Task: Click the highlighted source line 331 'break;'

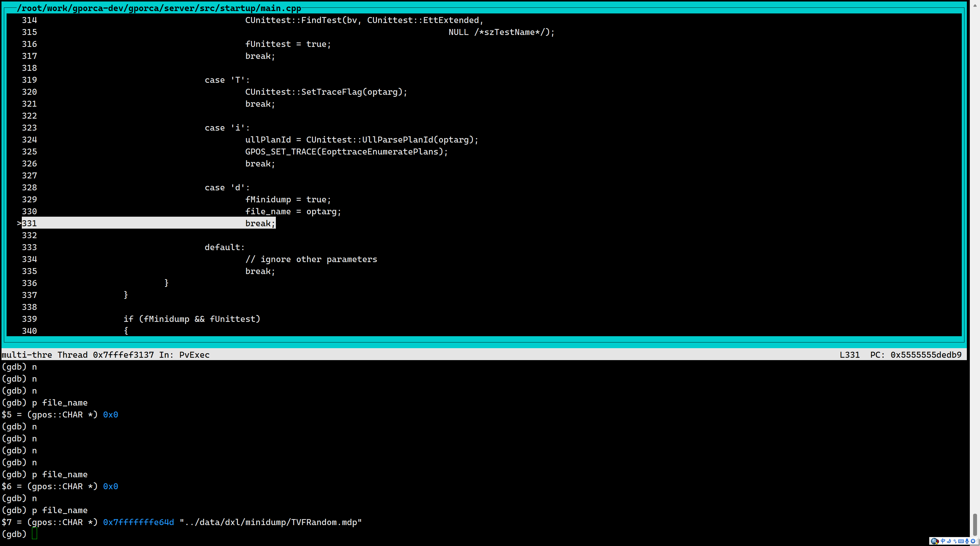Action: pos(148,223)
